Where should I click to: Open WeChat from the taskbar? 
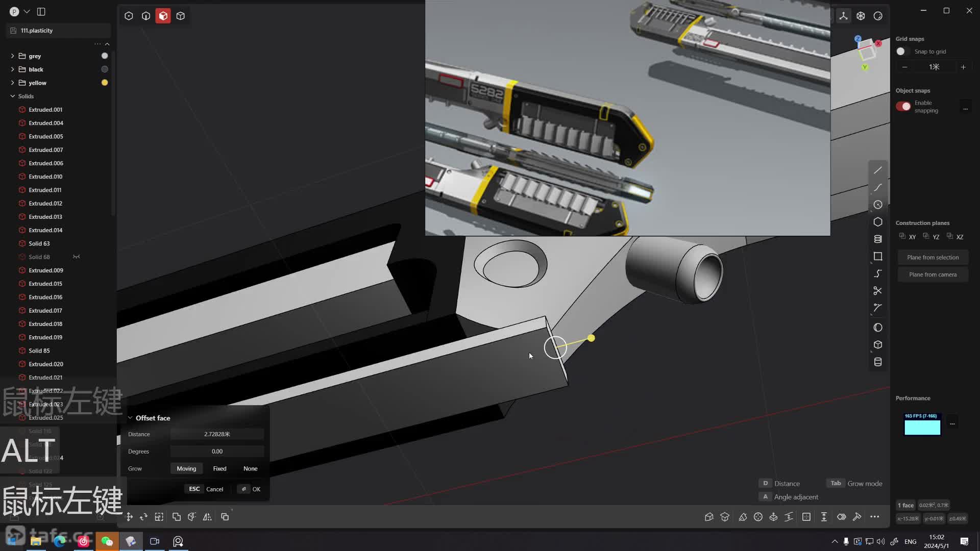[x=107, y=541]
